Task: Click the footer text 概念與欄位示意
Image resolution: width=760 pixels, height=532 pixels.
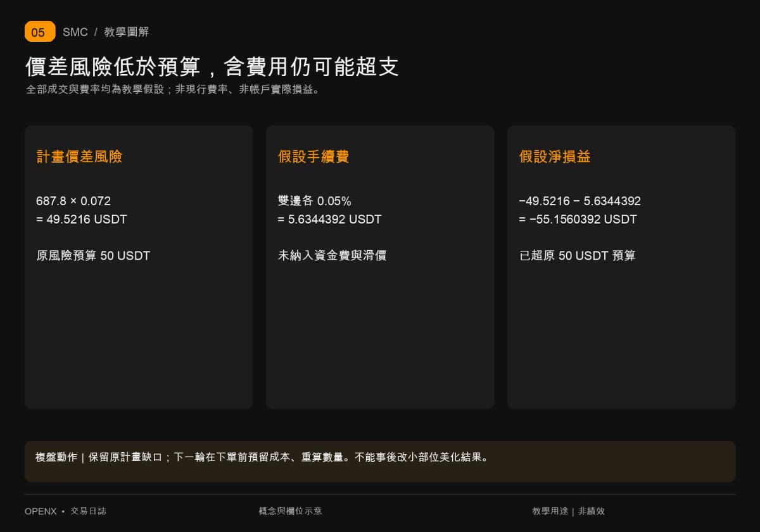Action: coord(290,511)
